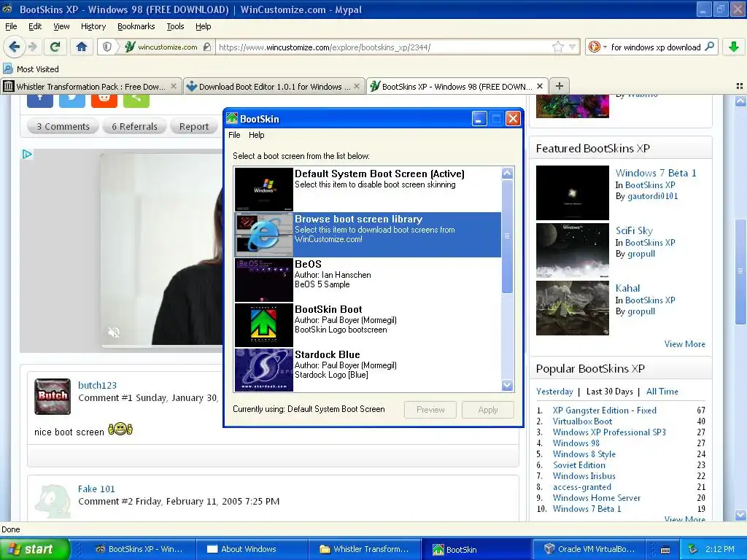Switch to Oracle VM VirtualBox taskbar item
This screenshot has height=560, width=747.
[589, 549]
